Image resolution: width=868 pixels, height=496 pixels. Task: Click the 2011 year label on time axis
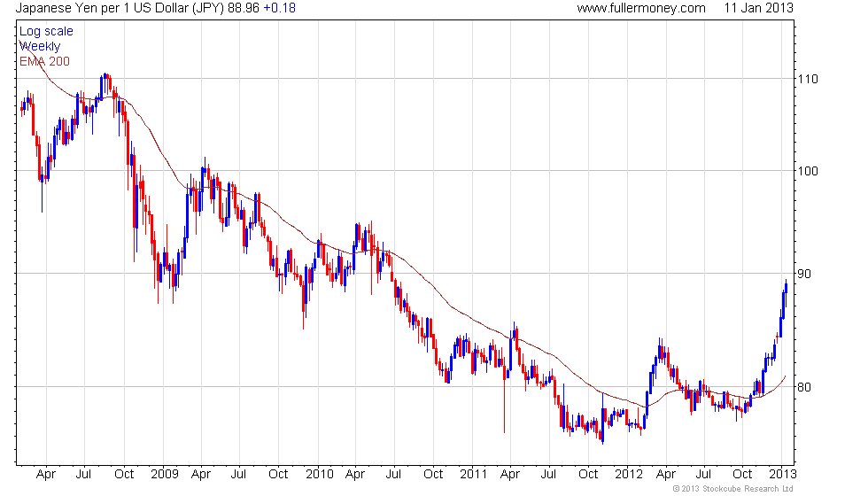tap(473, 475)
